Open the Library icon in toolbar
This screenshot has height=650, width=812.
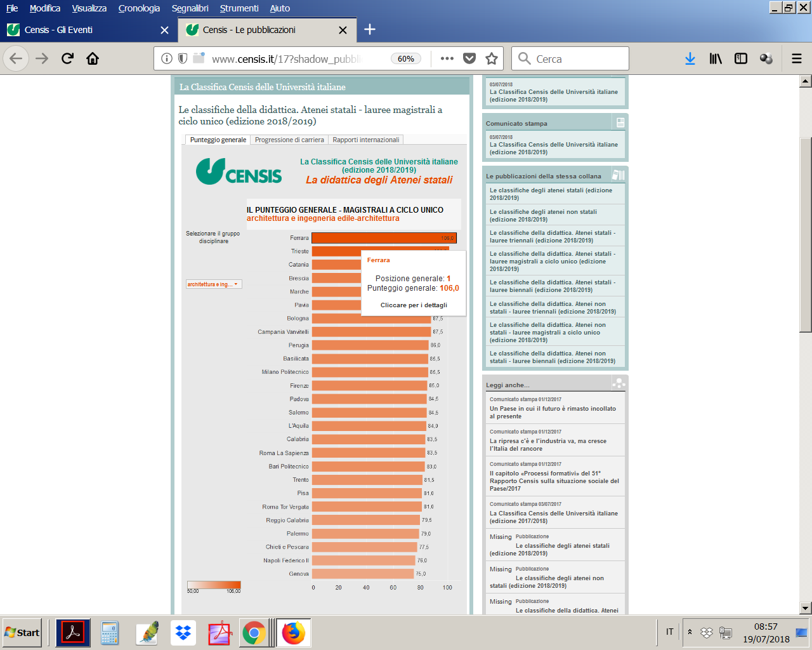tap(716, 58)
